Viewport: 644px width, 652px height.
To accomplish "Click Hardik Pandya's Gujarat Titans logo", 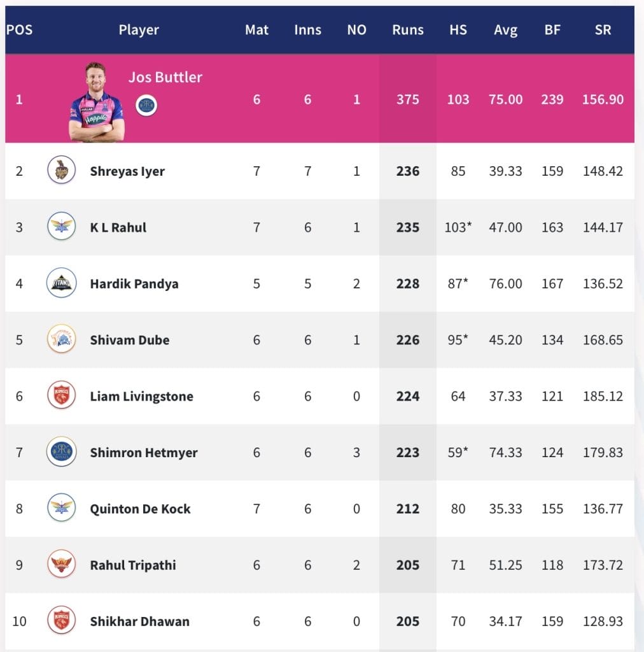I will (61, 283).
